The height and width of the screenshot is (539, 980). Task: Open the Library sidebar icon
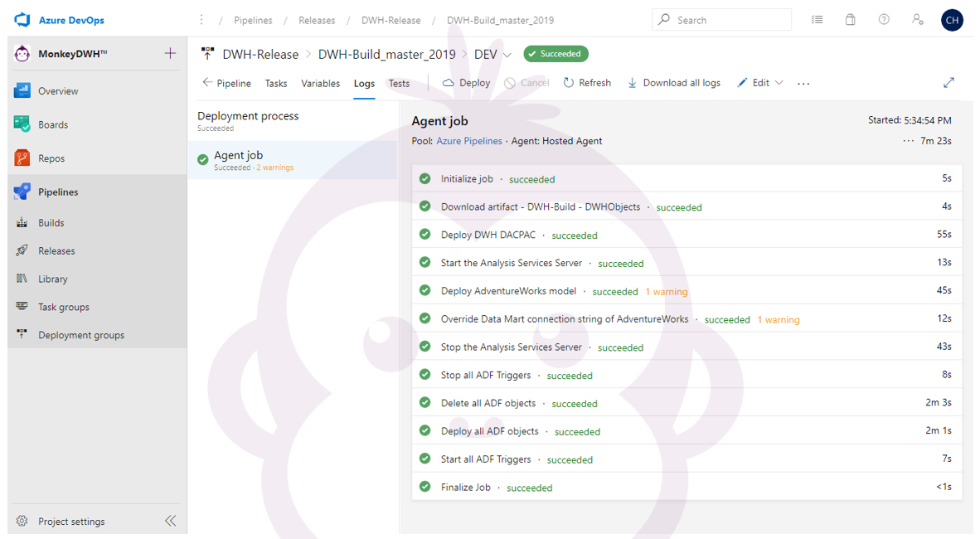pos(22,279)
